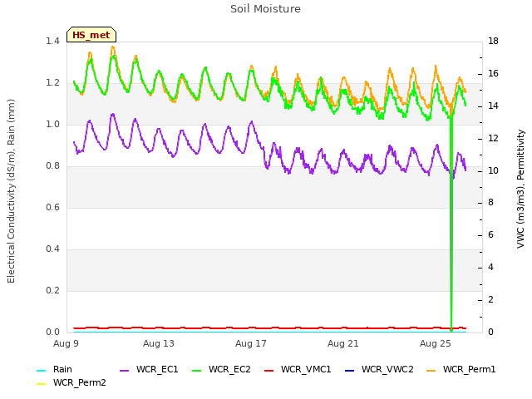Click the 1.0 left axis tick label

(52, 124)
